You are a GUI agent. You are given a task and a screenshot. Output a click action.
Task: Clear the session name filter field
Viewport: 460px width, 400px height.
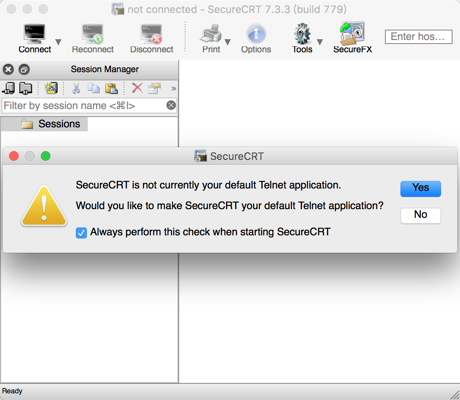pyautogui.click(x=171, y=105)
